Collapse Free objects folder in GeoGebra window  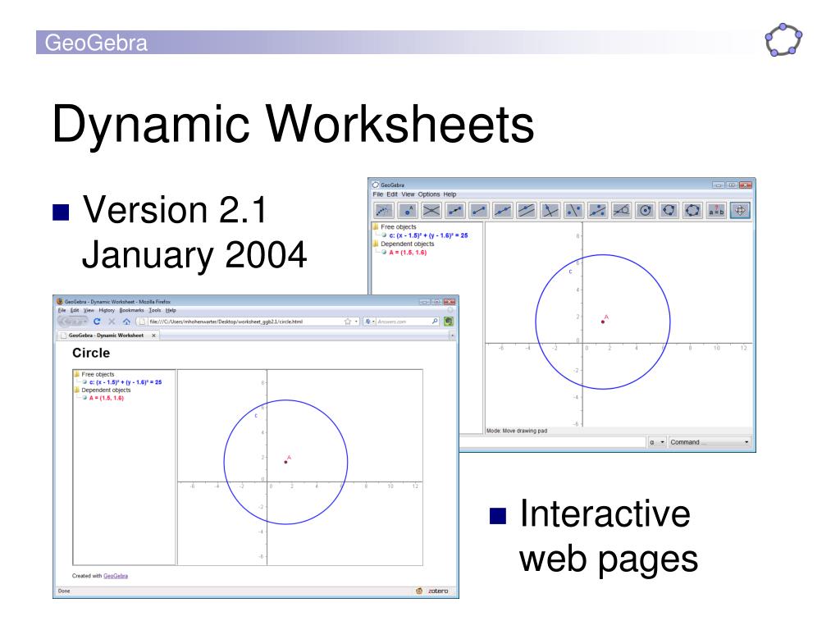tap(376, 226)
